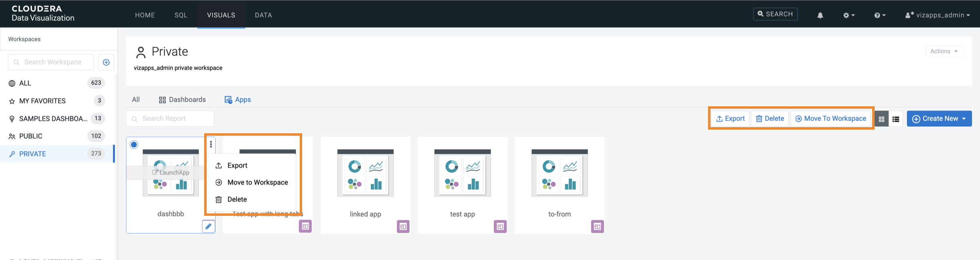980x260 pixels.
Task: Click the purple app icon under linked app
Action: (x=403, y=226)
